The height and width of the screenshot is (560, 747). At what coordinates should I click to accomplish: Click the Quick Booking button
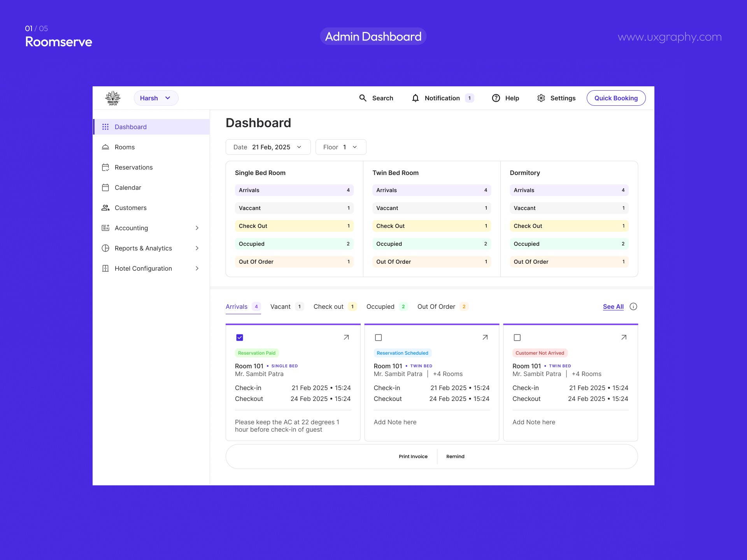(x=616, y=98)
